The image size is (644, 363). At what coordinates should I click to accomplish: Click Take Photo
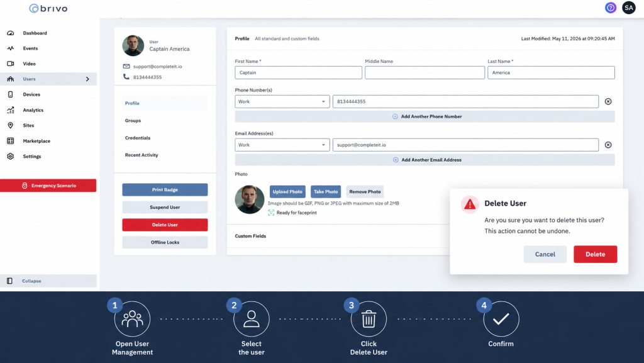click(x=326, y=192)
